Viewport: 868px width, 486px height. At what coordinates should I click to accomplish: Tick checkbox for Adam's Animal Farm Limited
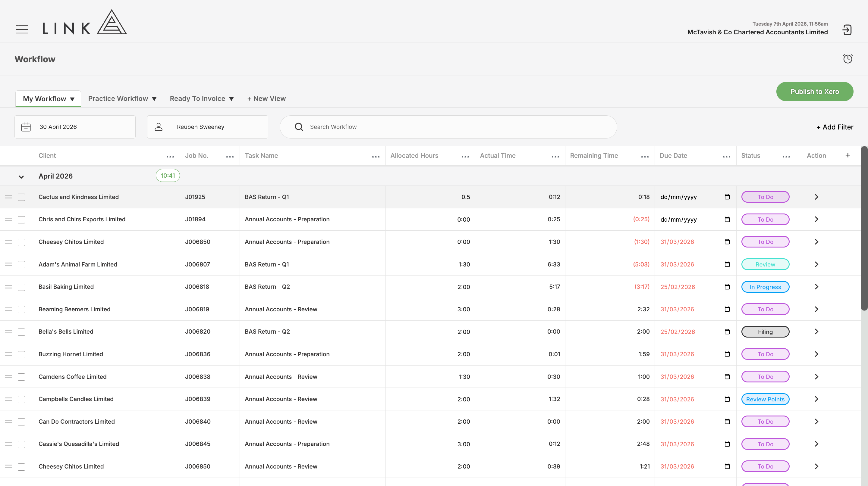(x=21, y=265)
